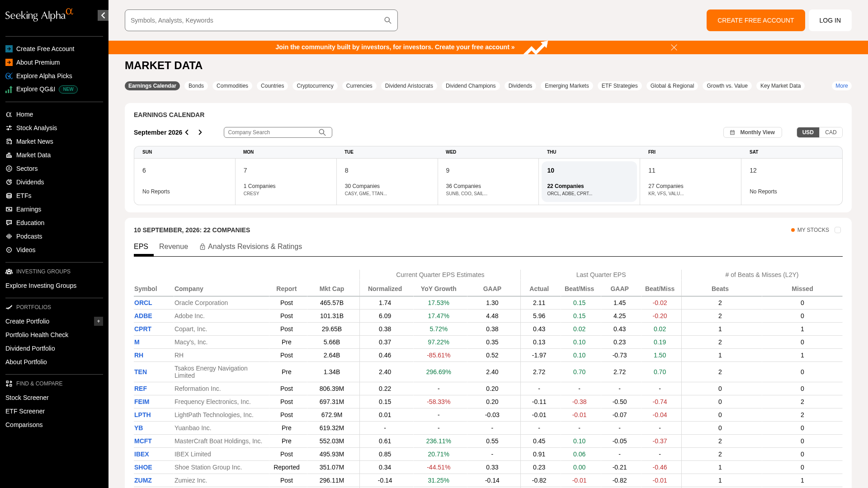Select the Bonds category pill
This screenshot has height=488, width=868.
[x=196, y=86]
